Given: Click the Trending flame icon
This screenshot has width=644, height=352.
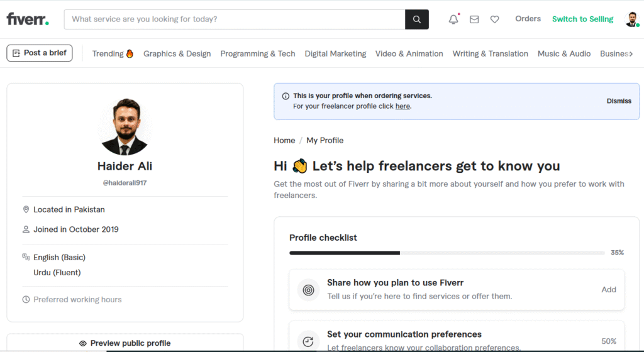Looking at the screenshot, I should [130, 53].
